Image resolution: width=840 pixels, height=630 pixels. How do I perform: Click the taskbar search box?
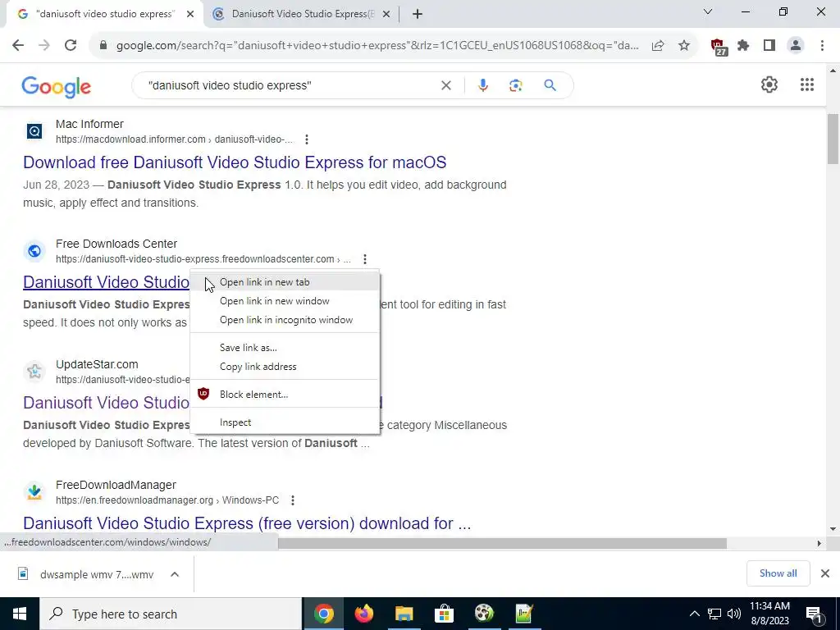pyautogui.click(x=171, y=614)
